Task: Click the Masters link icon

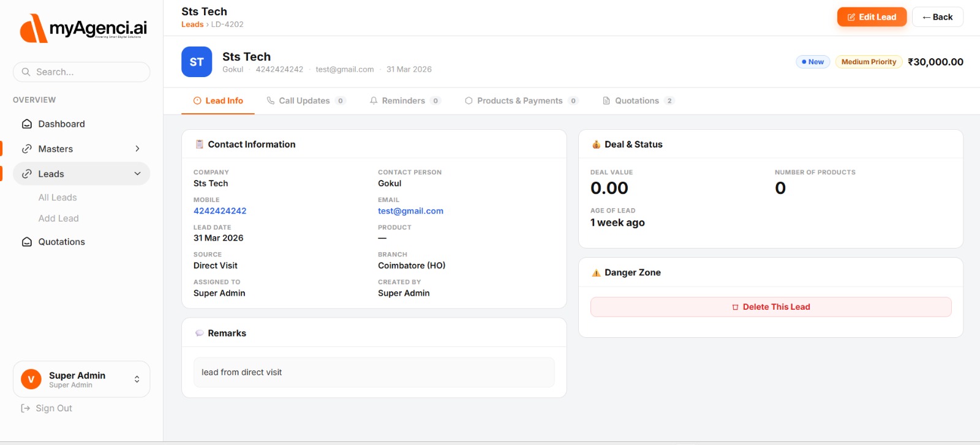Action: click(x=27, y=149)
